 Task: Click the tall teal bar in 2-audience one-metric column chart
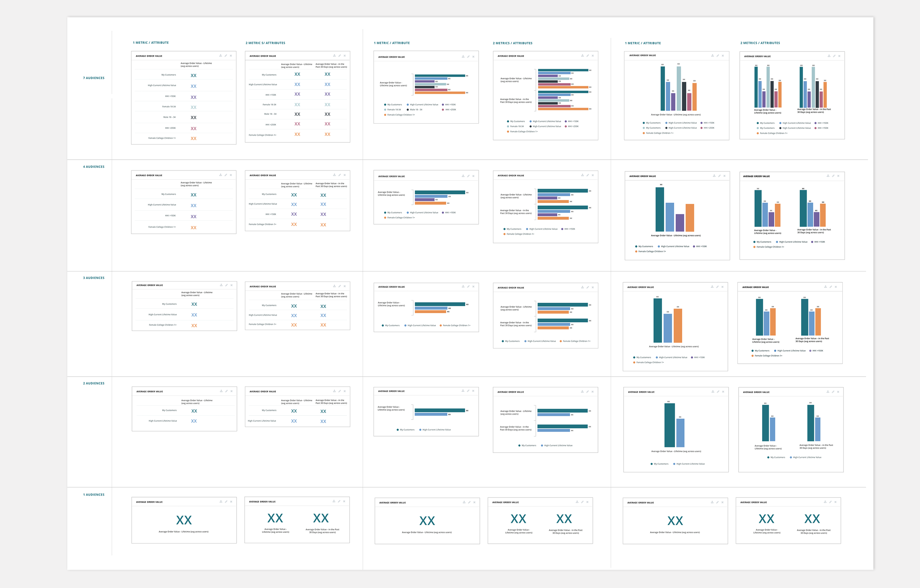pos(669,425)
